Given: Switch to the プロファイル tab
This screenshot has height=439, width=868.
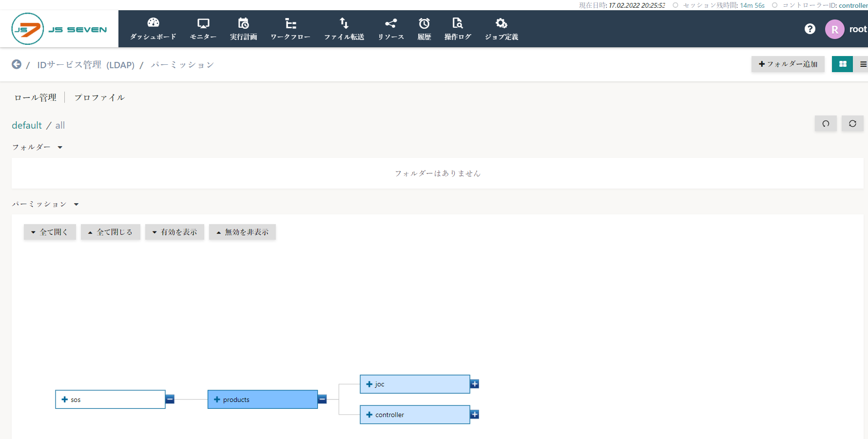Looking at the screenshot, I should 99,97.
